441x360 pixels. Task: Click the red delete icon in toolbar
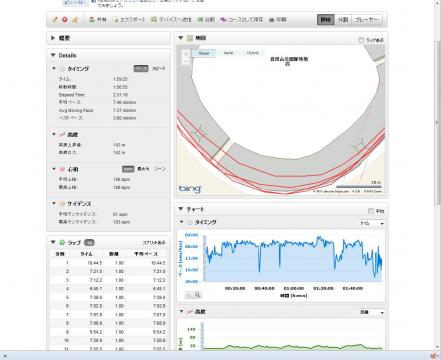point(65,20)
